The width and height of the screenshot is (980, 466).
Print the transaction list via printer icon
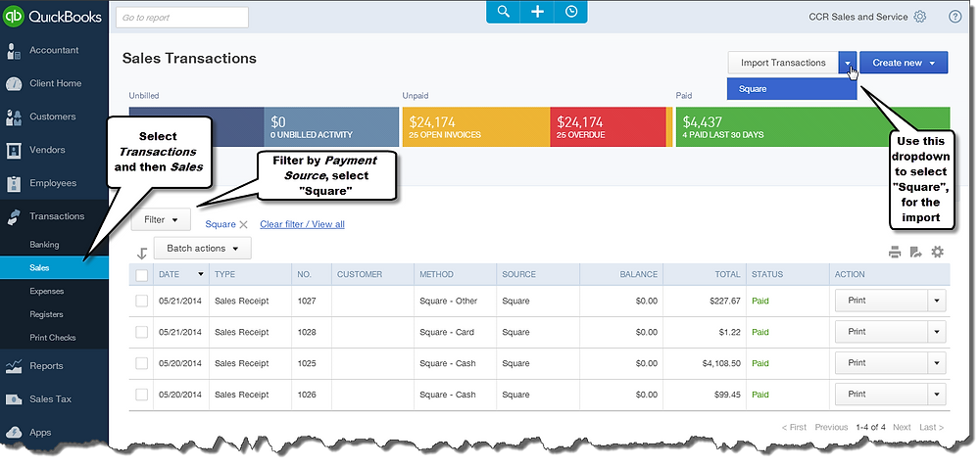coord(895,253)
